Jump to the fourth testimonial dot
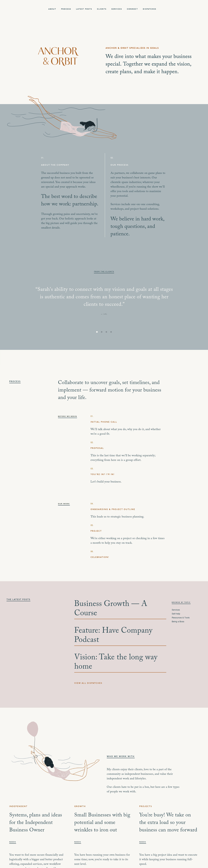 [111, 332]
